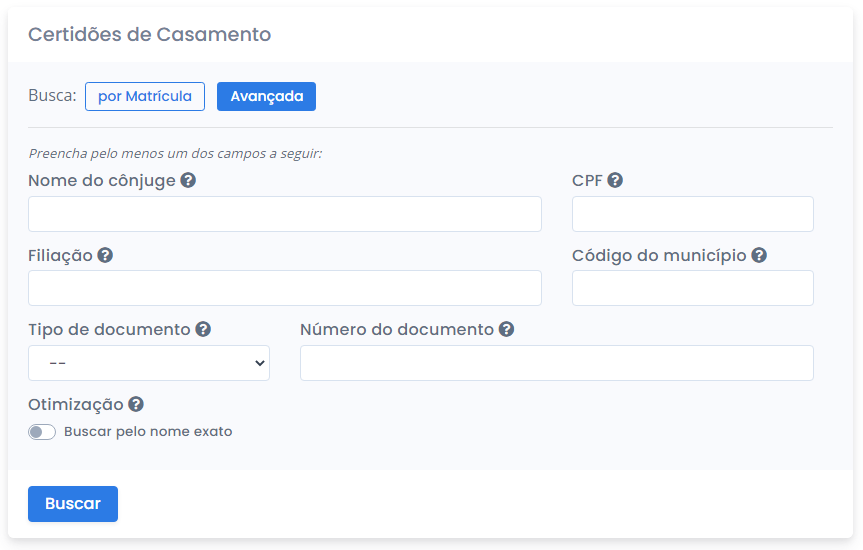Enable the exact name search toggle switch
863x550 pixels.
click(x=42, y=432)
